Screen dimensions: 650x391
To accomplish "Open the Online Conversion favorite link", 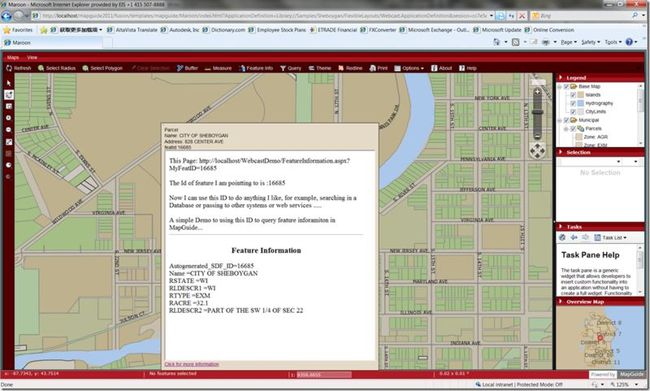I will coord(549,30).
